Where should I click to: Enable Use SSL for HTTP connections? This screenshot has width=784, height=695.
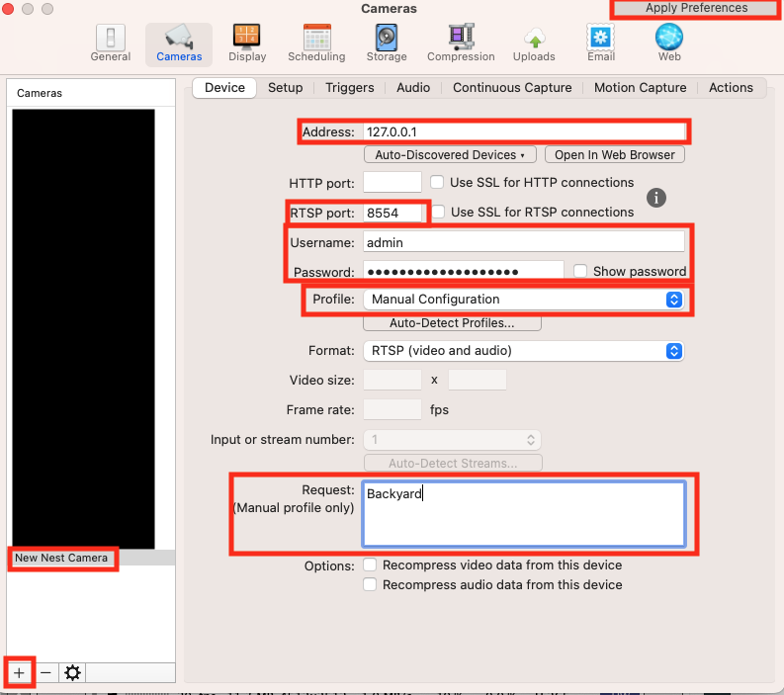437,183
